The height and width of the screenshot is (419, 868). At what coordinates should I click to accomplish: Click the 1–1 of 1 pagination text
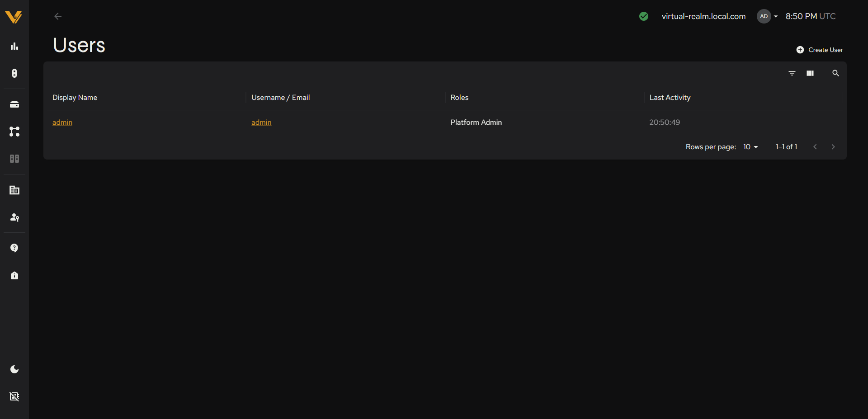tap(786, 147)
